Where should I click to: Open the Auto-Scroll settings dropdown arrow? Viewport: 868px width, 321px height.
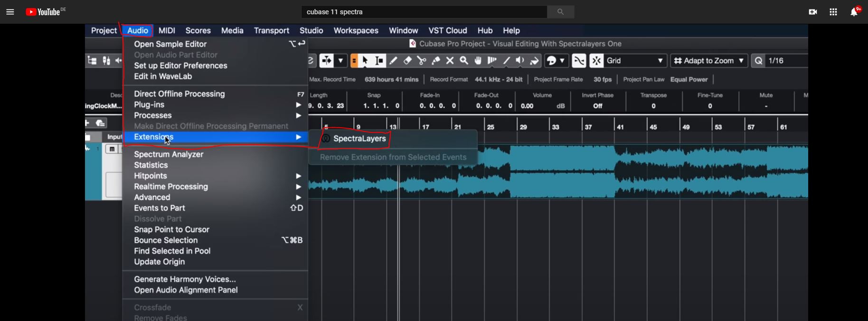click(x=340, y=61)
